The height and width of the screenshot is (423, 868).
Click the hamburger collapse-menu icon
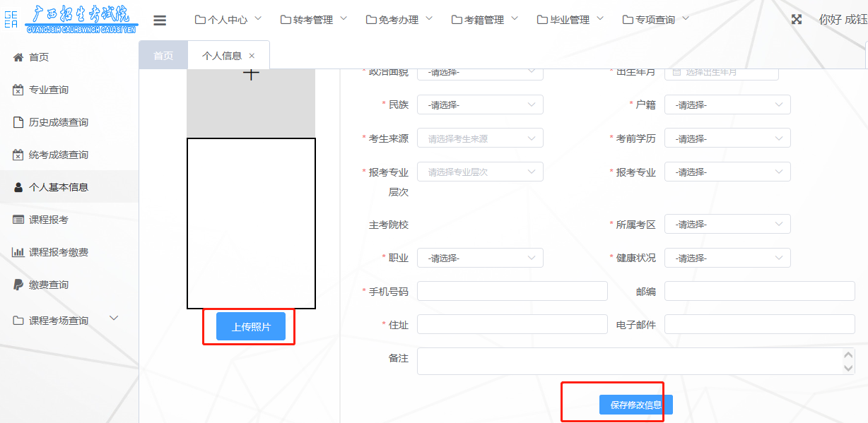pos(160,20)
